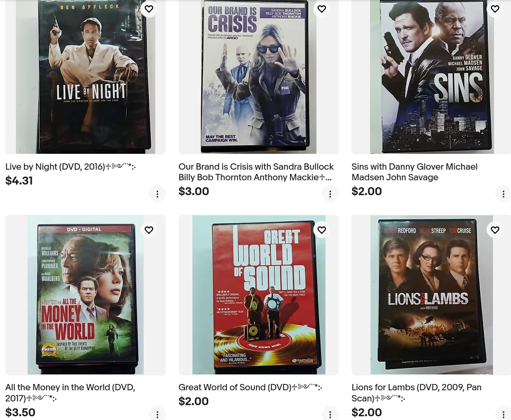Open more options below Great World of Sound
Viewport: 511px width, 420px height.
point(330,414)
